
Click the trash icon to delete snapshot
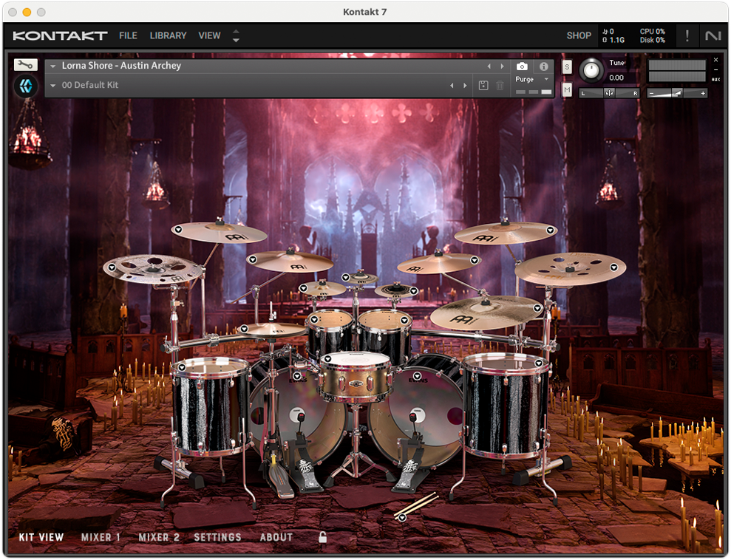coord(500,86)
